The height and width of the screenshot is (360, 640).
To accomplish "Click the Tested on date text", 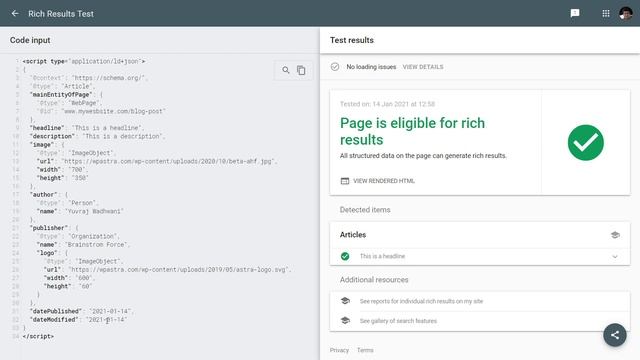I will (x=387, y=104).
